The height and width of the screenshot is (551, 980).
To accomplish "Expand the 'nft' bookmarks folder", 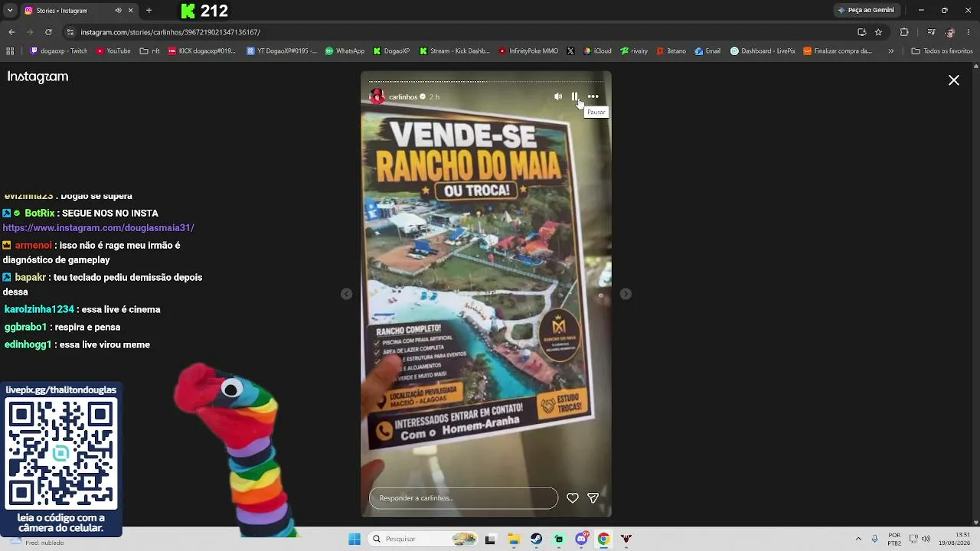I will [x=150, y=51].
